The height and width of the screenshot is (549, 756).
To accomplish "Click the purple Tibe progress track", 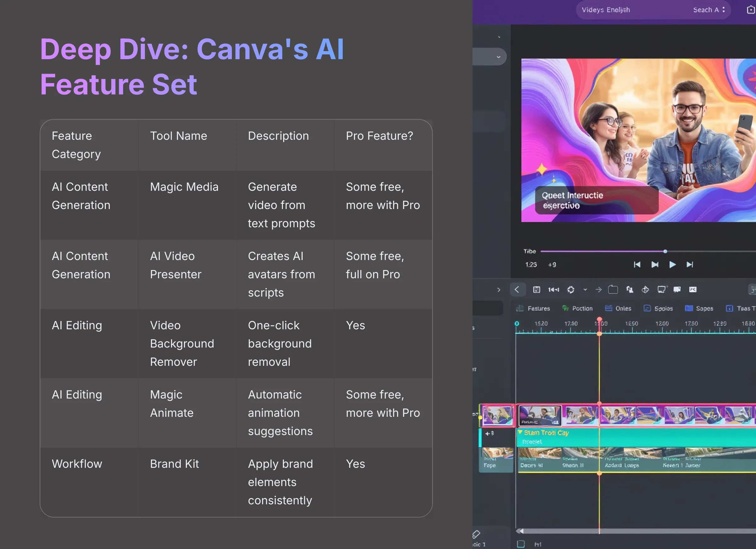I will (x=603, y=252).
